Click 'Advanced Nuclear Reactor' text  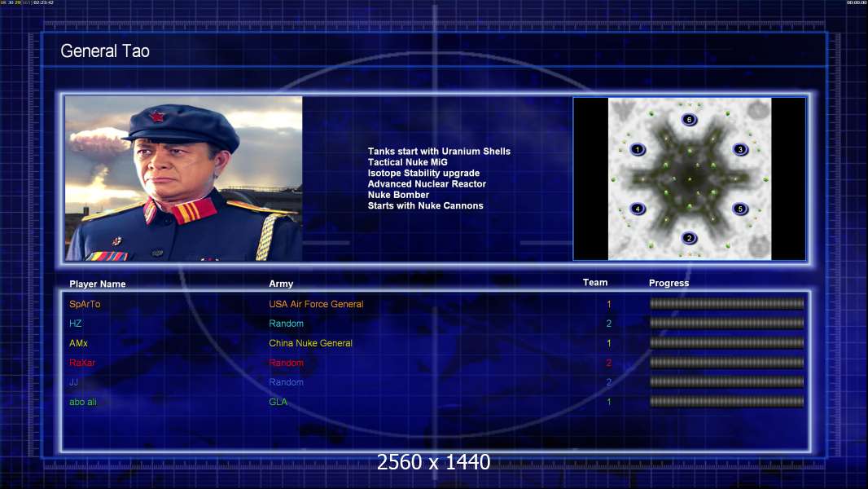[427, 184]
